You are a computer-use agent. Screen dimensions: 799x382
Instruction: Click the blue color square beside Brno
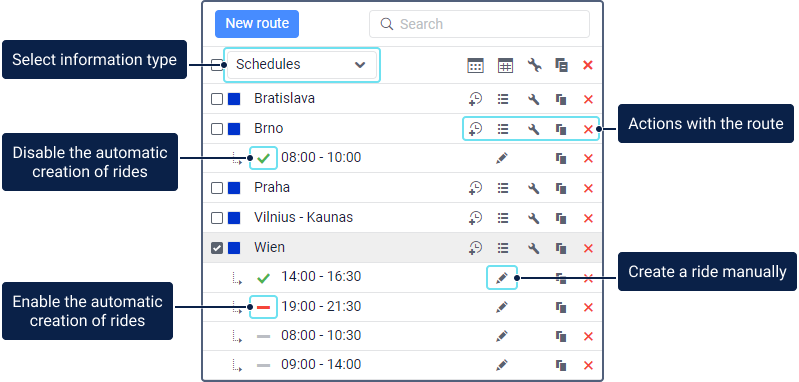(x=234, y=129)
